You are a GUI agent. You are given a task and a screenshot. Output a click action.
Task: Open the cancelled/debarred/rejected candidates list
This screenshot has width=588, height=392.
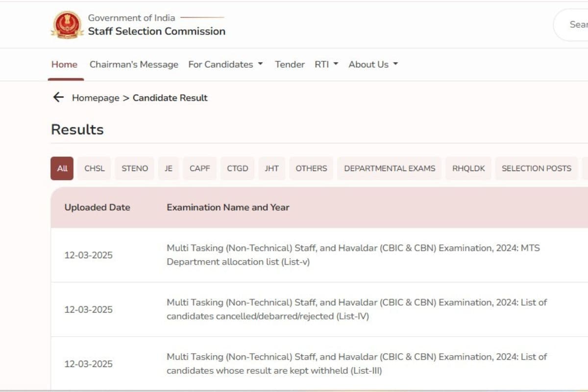pos(356,309)
